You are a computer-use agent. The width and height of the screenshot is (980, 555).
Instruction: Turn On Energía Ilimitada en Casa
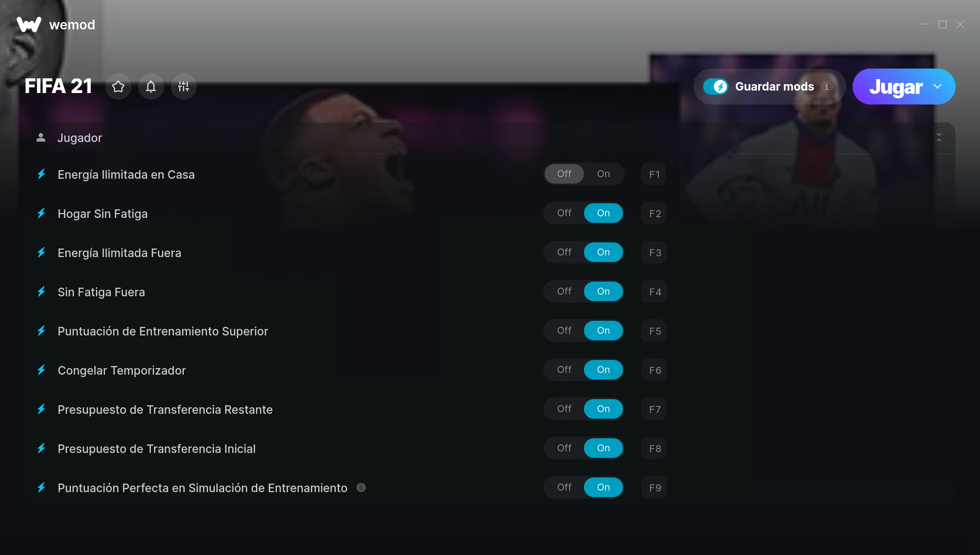604,174
